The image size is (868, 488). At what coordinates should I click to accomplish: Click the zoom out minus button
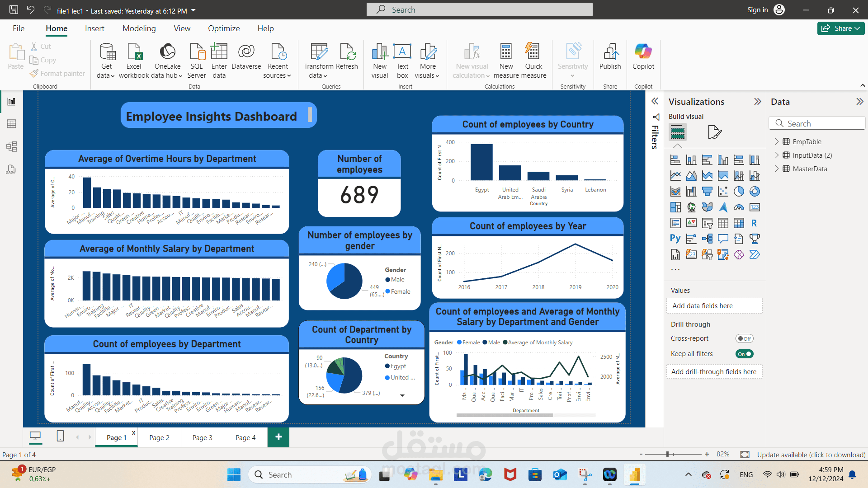pyautogui.click(x=641, y=454)
